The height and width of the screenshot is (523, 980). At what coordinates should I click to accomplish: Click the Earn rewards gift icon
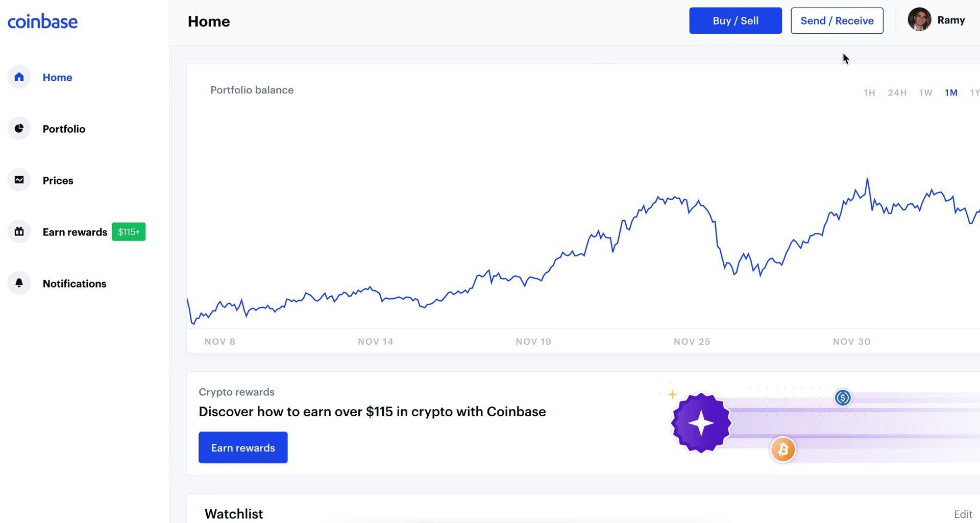[19, 232]
